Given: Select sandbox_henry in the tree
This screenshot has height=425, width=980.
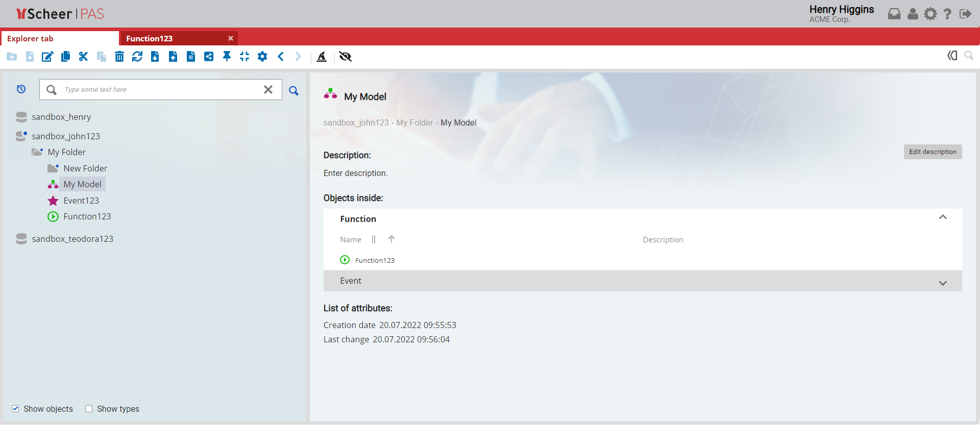Looking at the screenshot, I should (61, 117).
